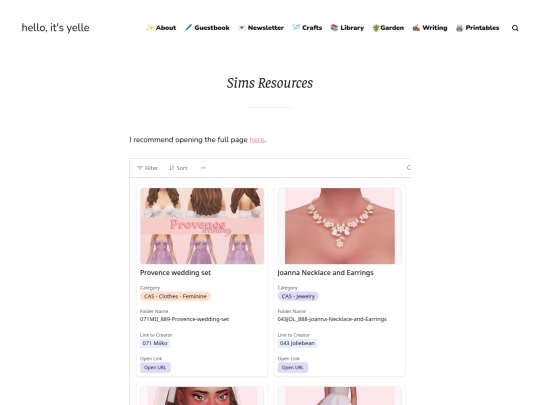Click the '043 Joliebean' creator link
The width and height of the screenshot is (540, 405).
click(x=297, y=343)
